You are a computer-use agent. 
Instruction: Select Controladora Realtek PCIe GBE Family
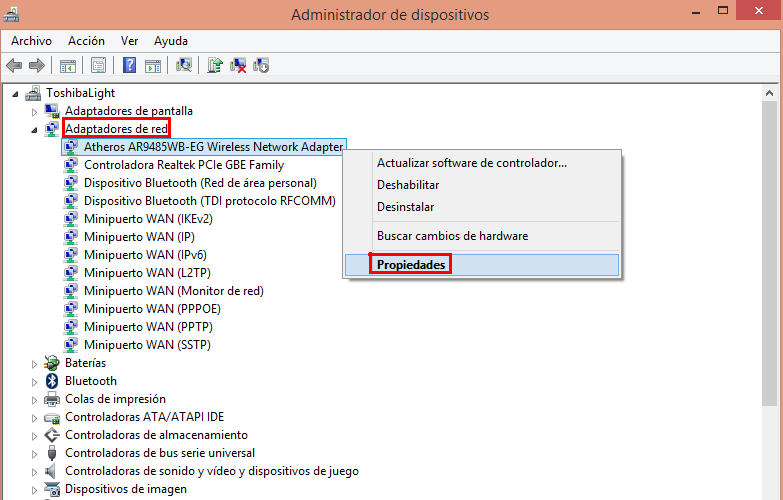[184, 165]
